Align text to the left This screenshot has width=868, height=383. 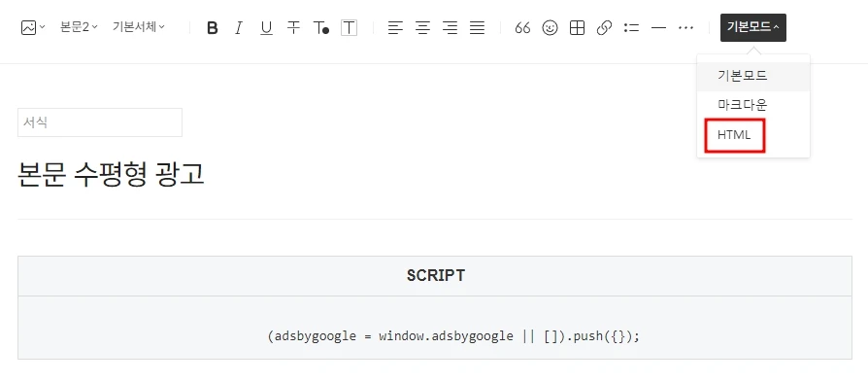click(x=395, y=28)
